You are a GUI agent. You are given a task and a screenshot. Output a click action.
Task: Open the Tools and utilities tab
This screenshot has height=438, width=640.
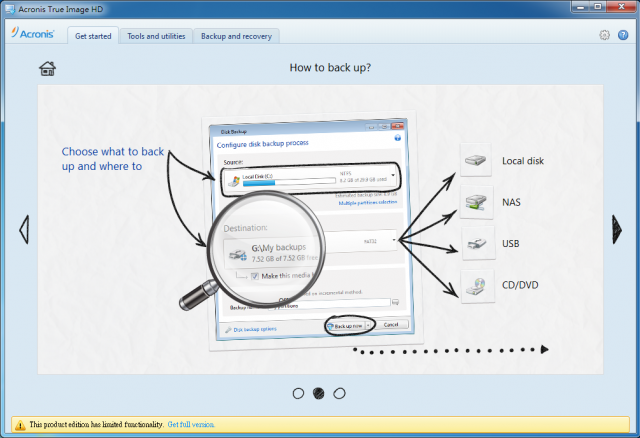156,36
